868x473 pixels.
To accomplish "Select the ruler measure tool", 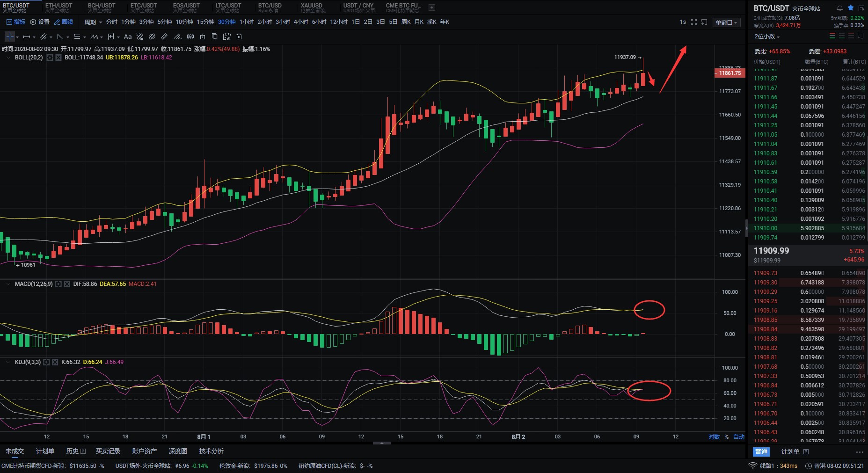I will click(x=164, y=36).
